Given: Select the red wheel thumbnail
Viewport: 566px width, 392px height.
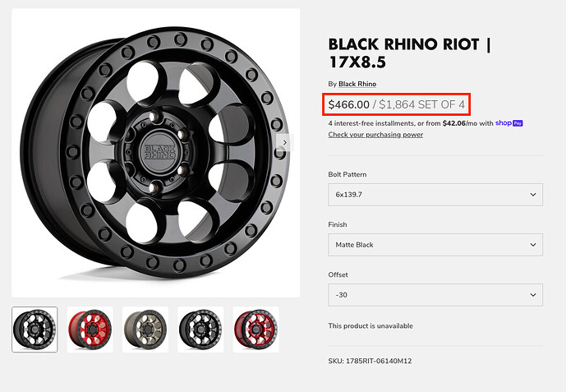Looking at the screenshot, I should [x=90, y=330].
